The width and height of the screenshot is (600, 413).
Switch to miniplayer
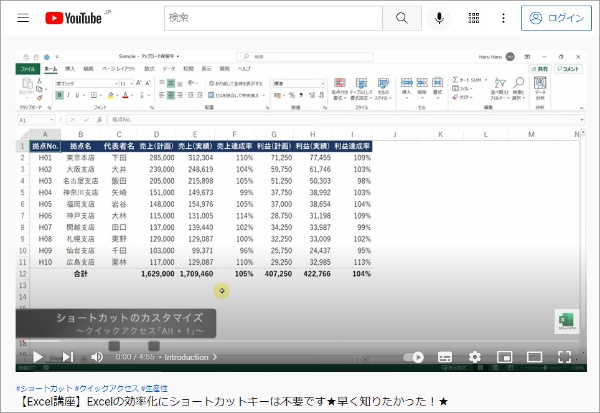coord(504,357)
